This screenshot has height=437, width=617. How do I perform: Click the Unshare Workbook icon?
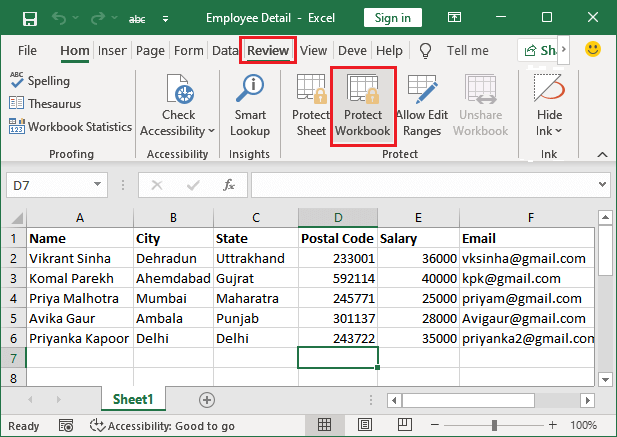point(480,89)
